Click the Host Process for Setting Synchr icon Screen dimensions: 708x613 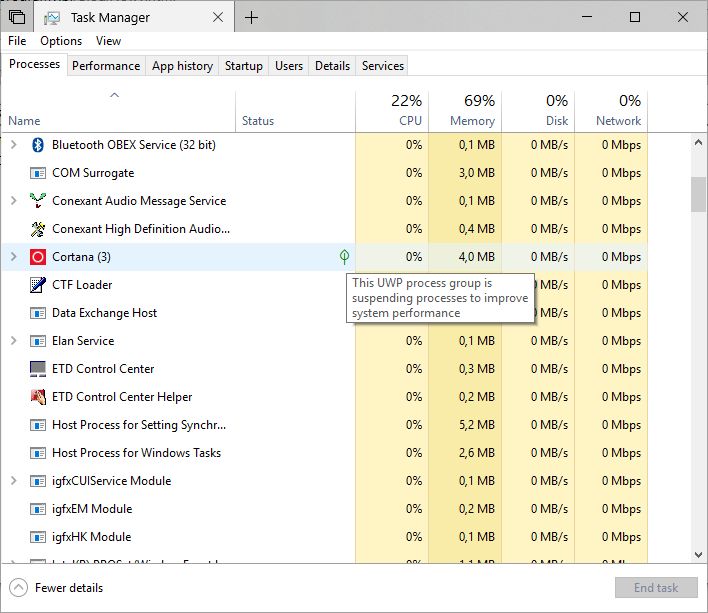[x=38, y=425]
